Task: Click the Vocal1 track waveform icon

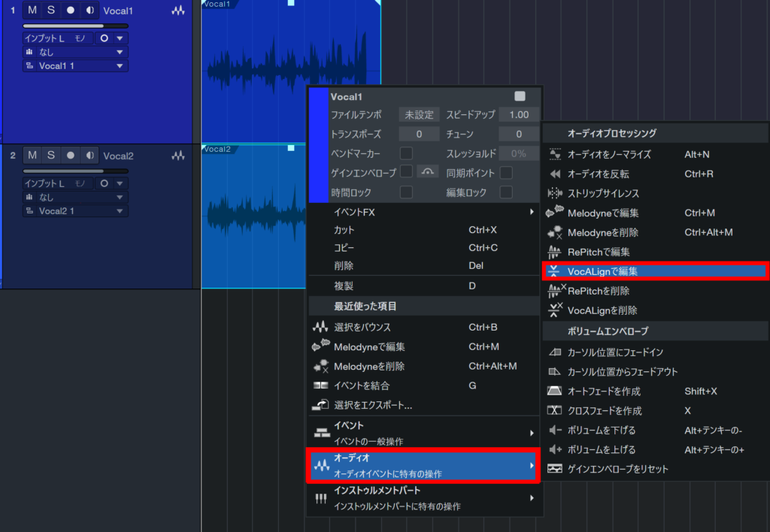Action: [x=177, y=11]
